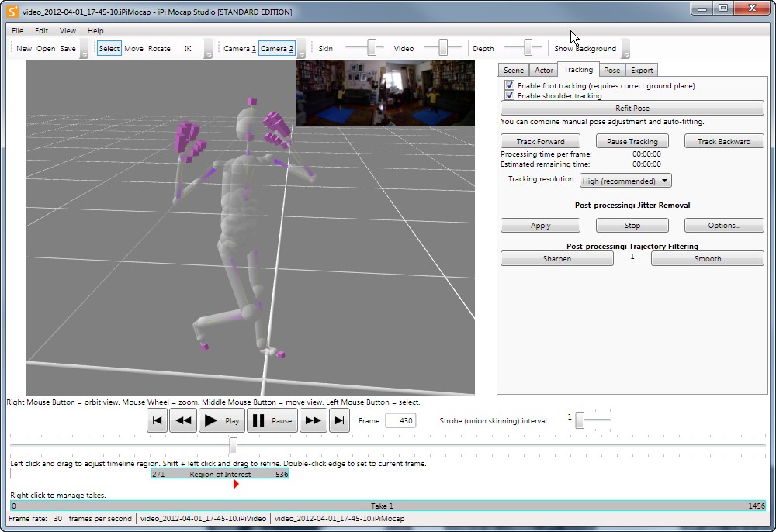The height and width of the screenshot is (532, 776).
Task: Toggle Show Background option
Action: [585, 48]
